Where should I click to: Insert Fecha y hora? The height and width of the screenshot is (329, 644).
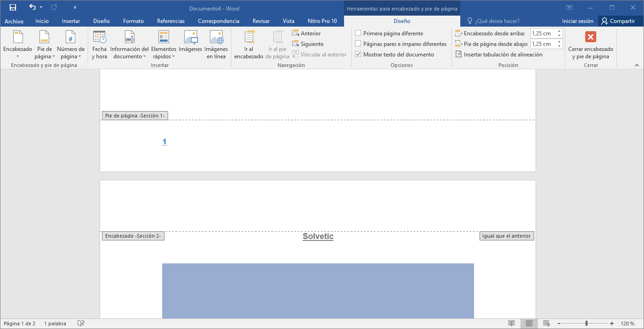[x=99, y=45]
